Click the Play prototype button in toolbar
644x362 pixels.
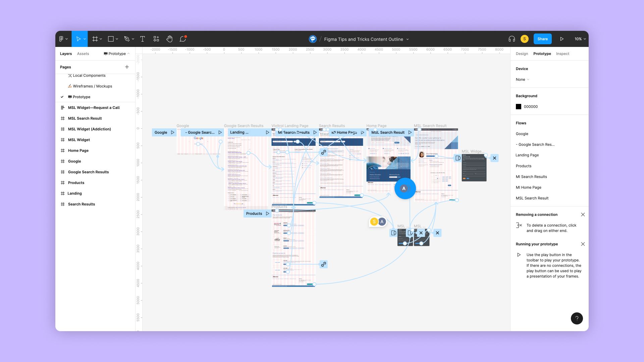(562, 39)
